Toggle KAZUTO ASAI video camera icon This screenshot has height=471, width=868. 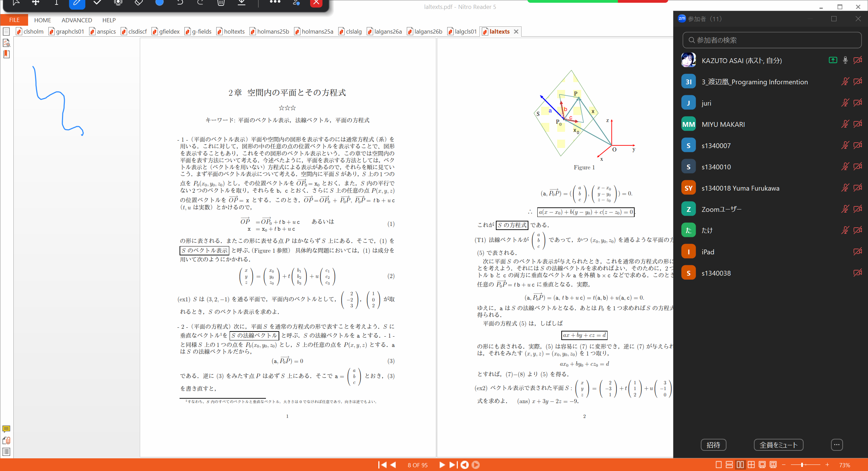[858, 60]
